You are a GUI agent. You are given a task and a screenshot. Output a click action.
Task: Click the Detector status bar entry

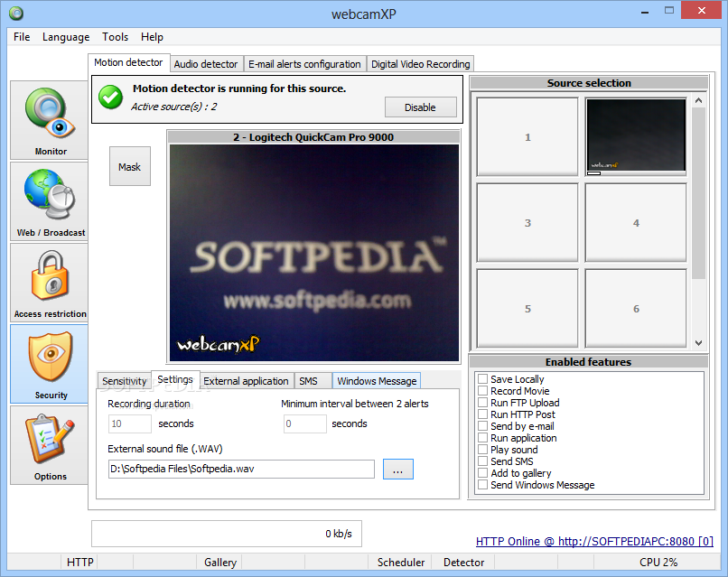(463, 563)
